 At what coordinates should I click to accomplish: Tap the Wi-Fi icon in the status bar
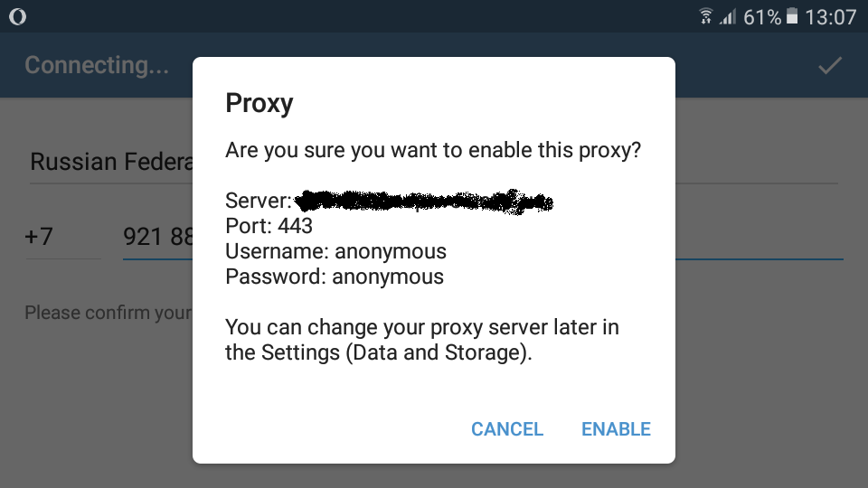706,16
